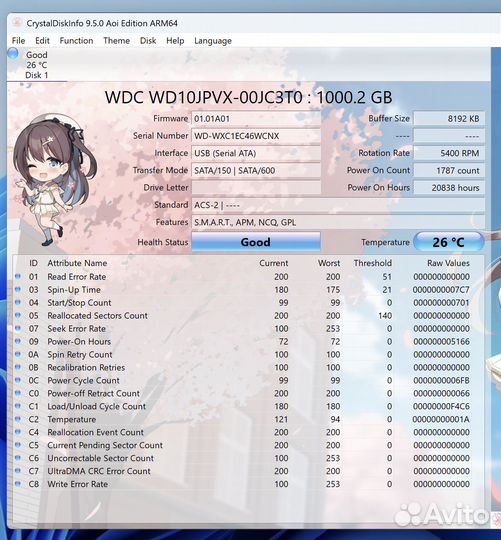Click the Threshold column header

tap(373, 263)
